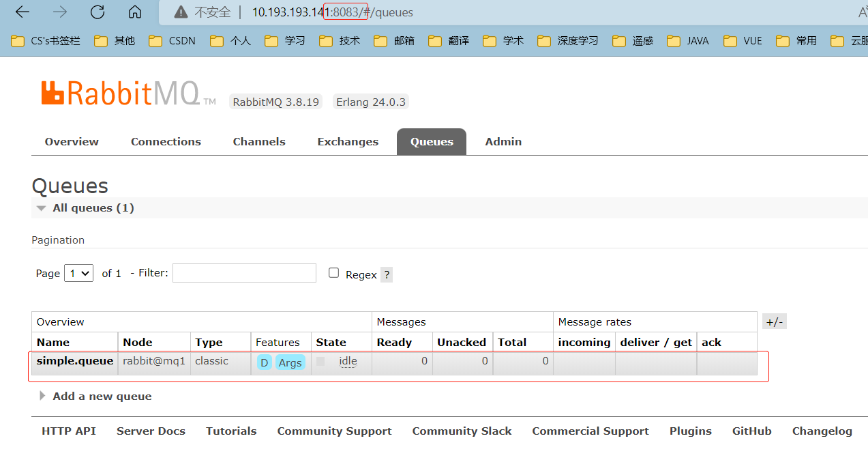Switch to the Channels tab
This screenshot has height=475, width=868.
[x=259, y=142]
